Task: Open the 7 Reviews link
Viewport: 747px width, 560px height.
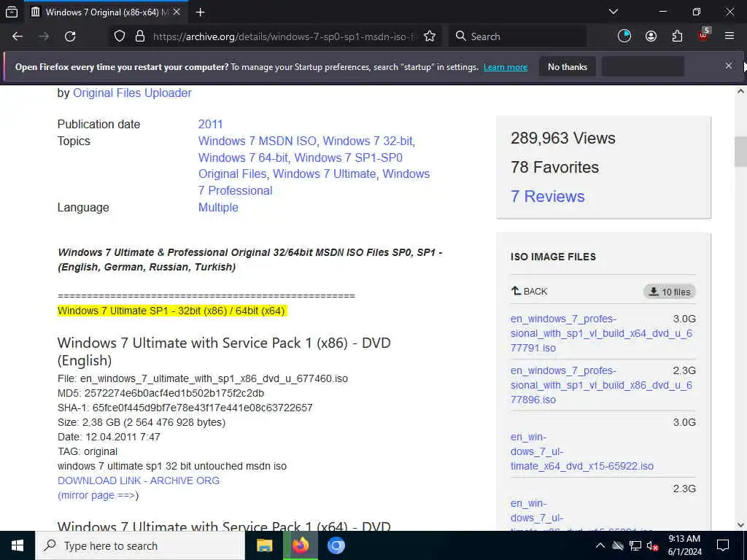Action: click(547, 196)
